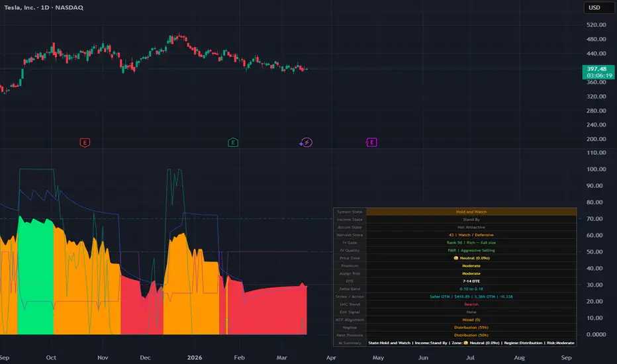Click the '43 | Watch / Defensive' harvest score

coord(471,235)
